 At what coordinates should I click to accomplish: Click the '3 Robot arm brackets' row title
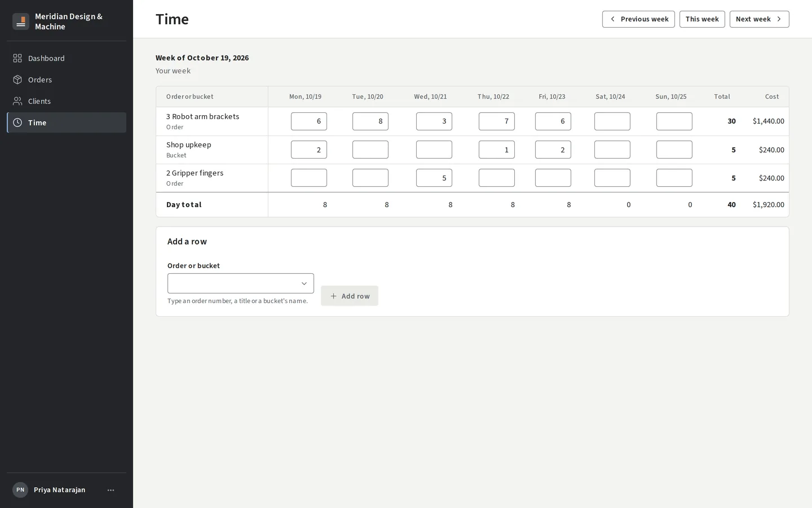click(x=202, y=116)
